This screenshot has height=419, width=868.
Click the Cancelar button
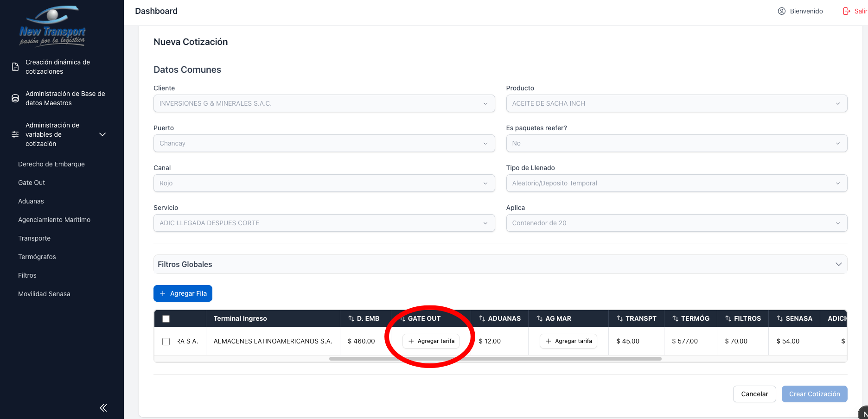[754, 394]
